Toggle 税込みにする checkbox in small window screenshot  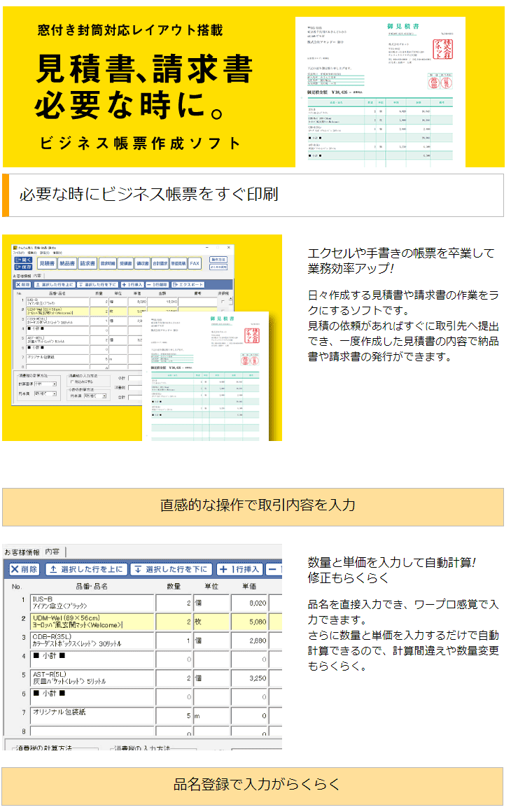pos(71,381)
